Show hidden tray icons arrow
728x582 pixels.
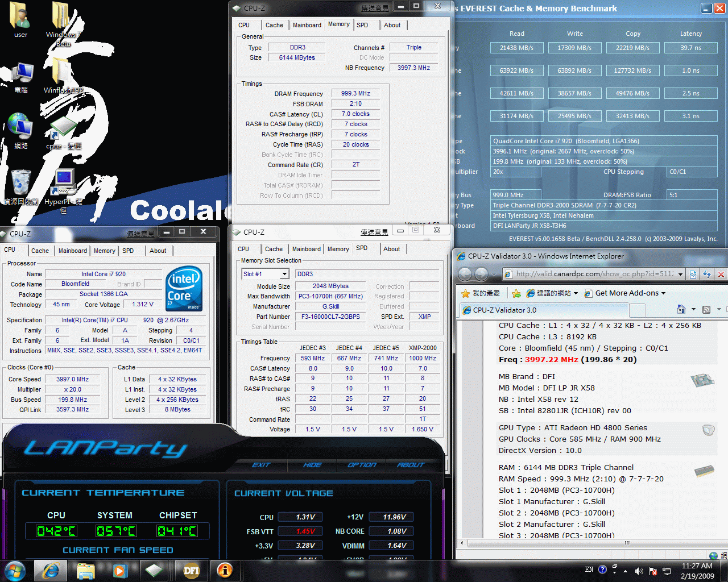[626, 571]
